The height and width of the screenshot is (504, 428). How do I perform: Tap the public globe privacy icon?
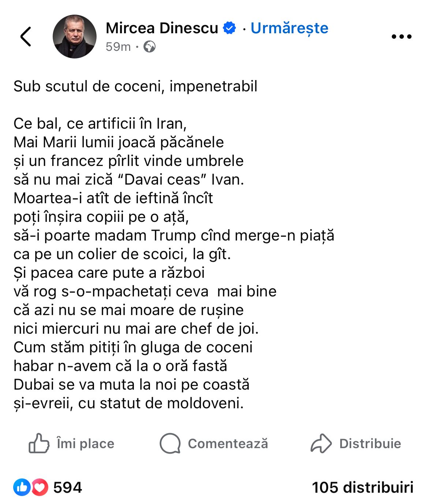tap(149, 47)
